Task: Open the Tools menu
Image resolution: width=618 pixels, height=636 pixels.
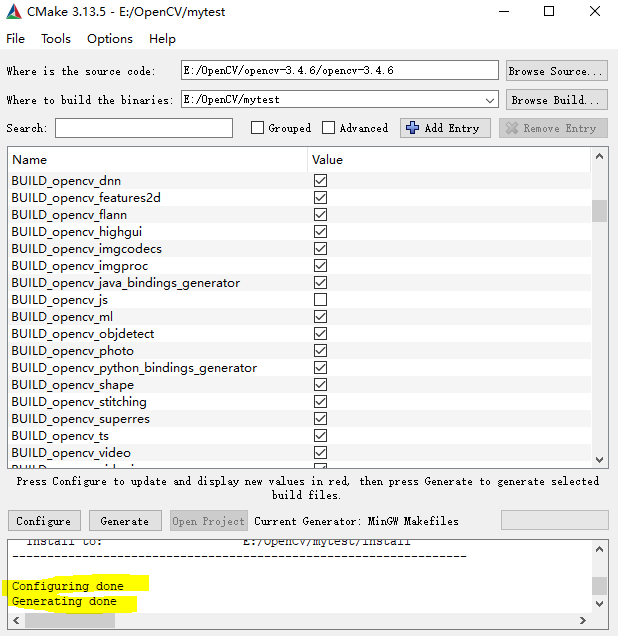Action: (x=56, y=39)
